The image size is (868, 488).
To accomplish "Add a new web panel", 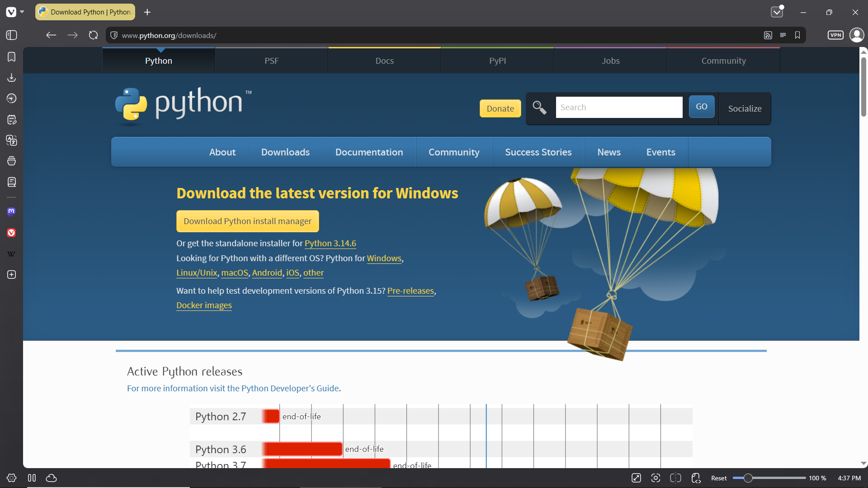I will 12,275.
